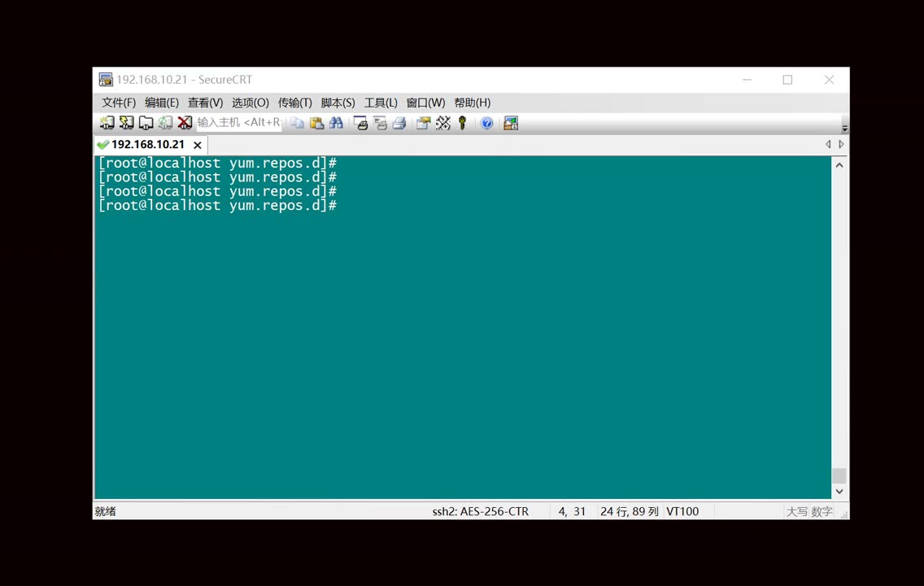This screenshot has width=924, height=586.
Task: Click the Connect toolbar icon
Action: pyautogui.click(x=107, y=123)
